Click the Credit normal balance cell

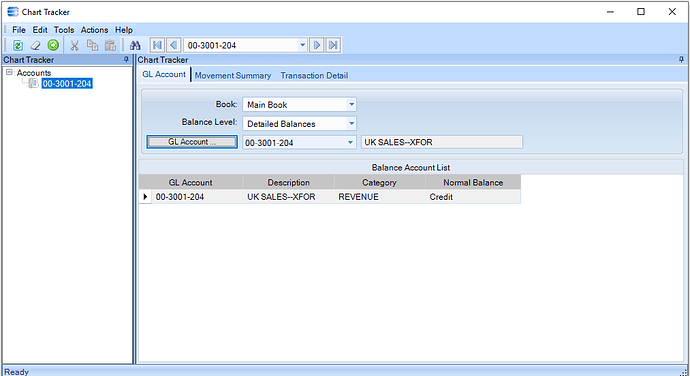coord(473,197)
